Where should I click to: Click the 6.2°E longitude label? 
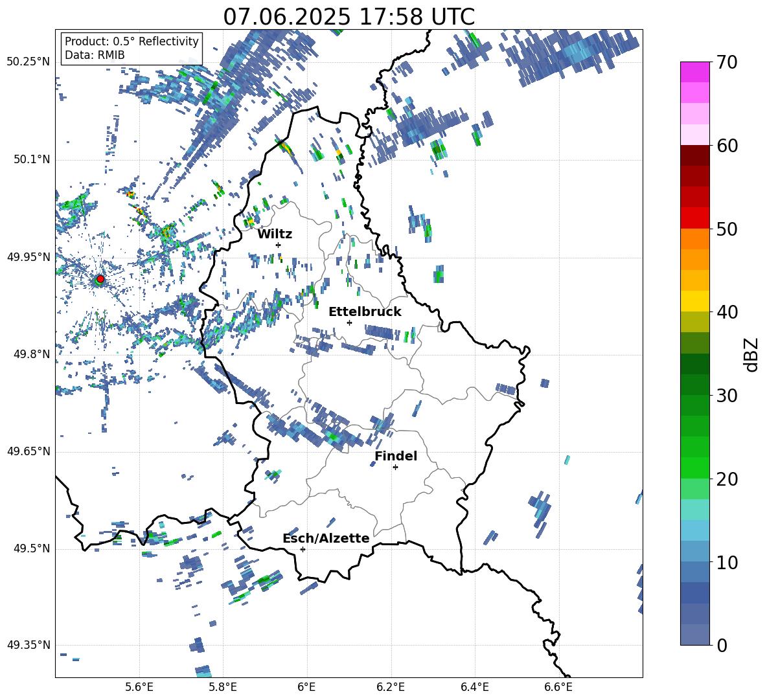click(391, 687)
